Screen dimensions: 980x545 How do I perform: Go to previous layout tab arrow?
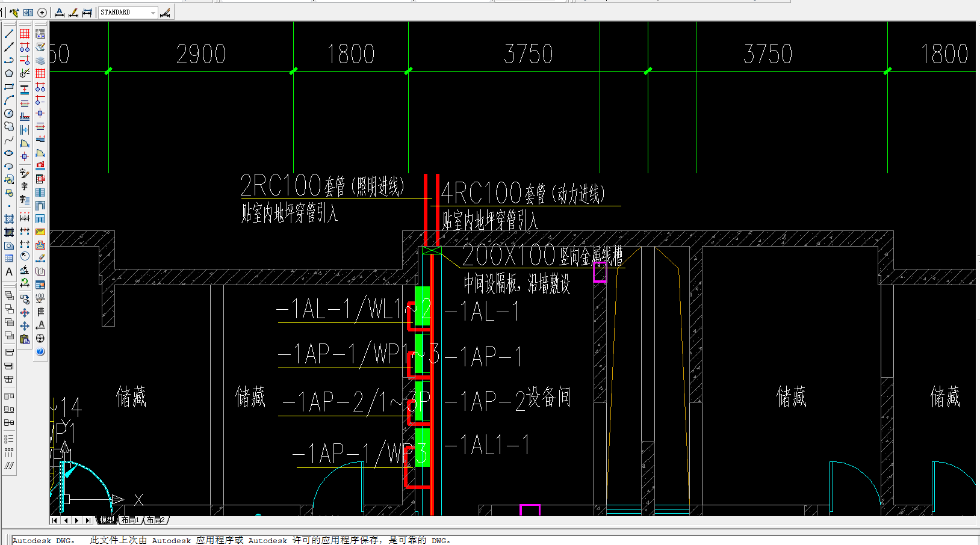66,520
